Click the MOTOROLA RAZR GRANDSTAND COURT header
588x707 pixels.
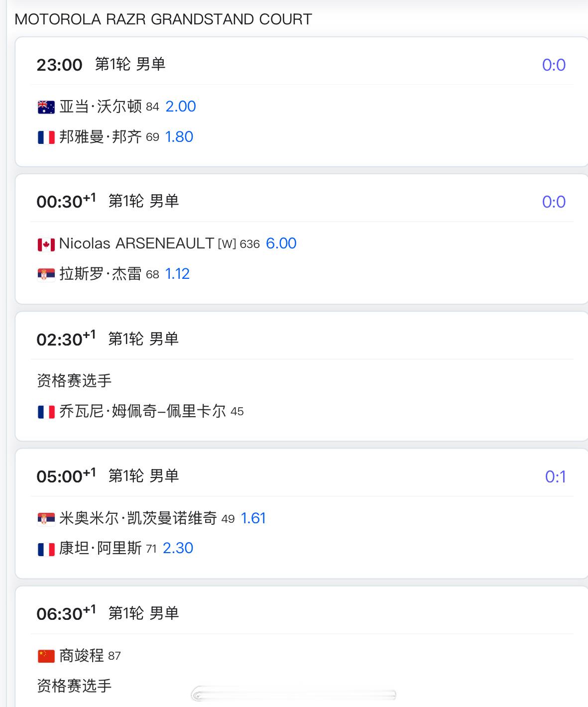pyautogui.click(x=163, y=19)
